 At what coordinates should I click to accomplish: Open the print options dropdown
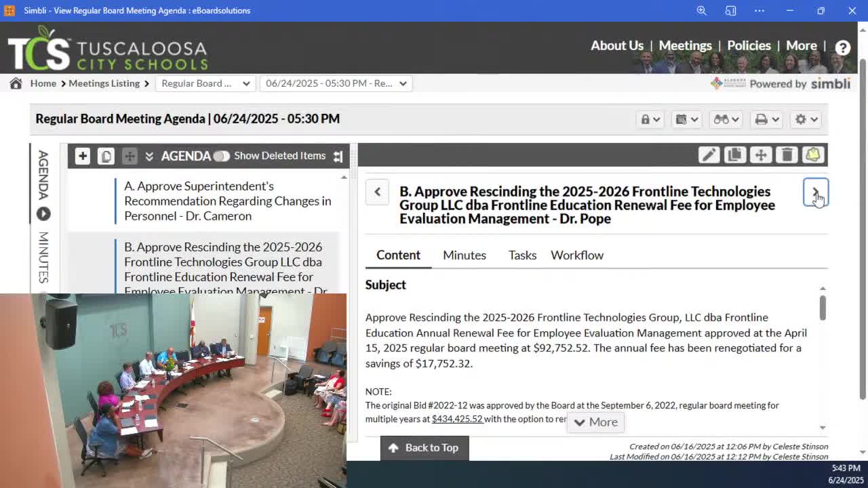pos(767,119)
